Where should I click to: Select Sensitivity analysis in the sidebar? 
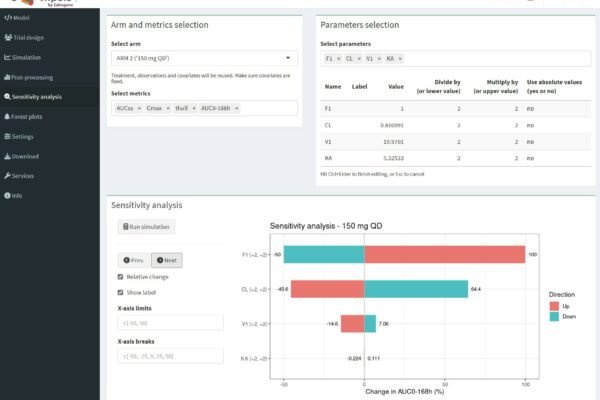[36, 97]
